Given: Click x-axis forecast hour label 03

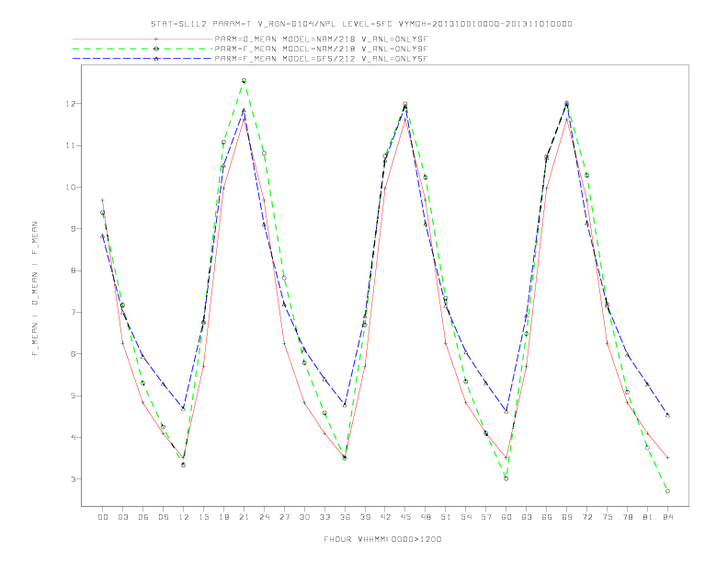Looking at the screenshot, I should point(122,517).
